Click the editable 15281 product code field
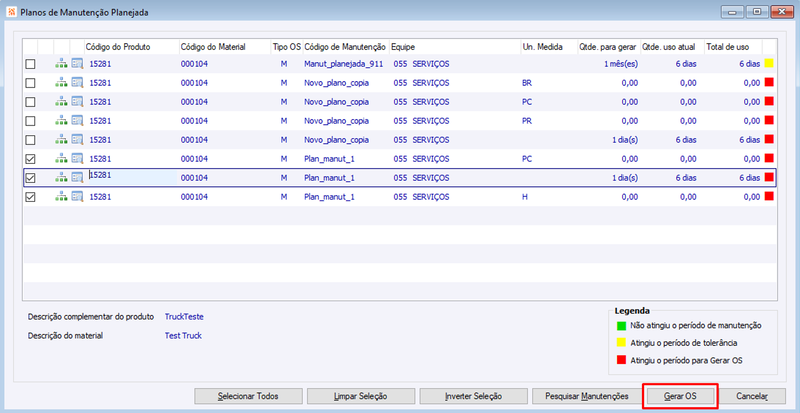This screenshot has width=800, height=413. [133, 177]
